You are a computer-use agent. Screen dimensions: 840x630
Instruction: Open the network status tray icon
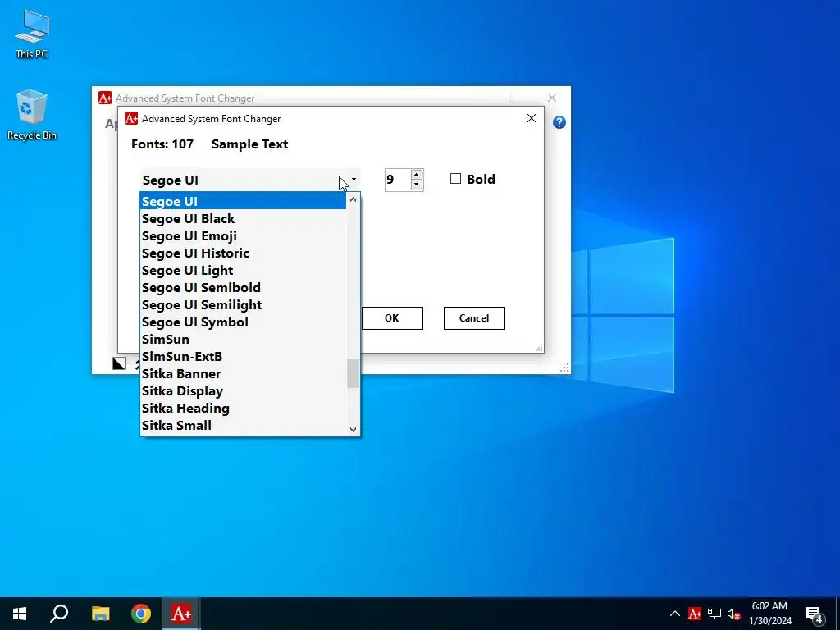point(714,614)
